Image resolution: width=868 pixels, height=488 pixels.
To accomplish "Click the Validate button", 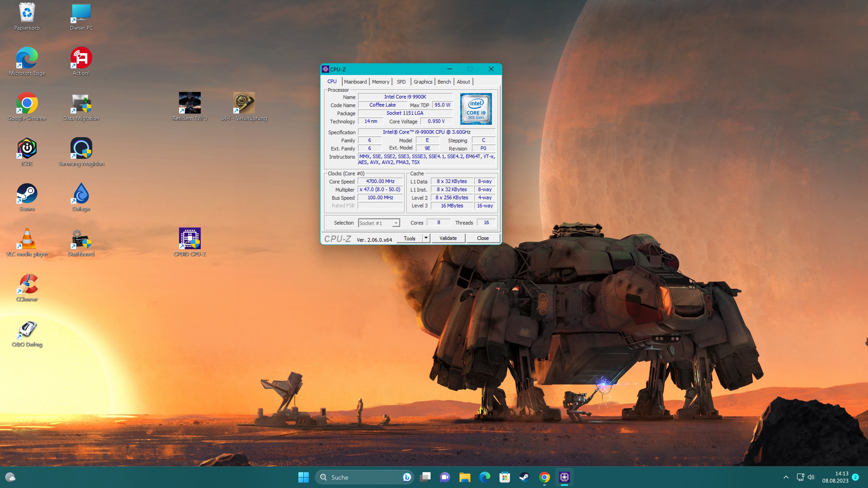I will [x=448, y=238].
